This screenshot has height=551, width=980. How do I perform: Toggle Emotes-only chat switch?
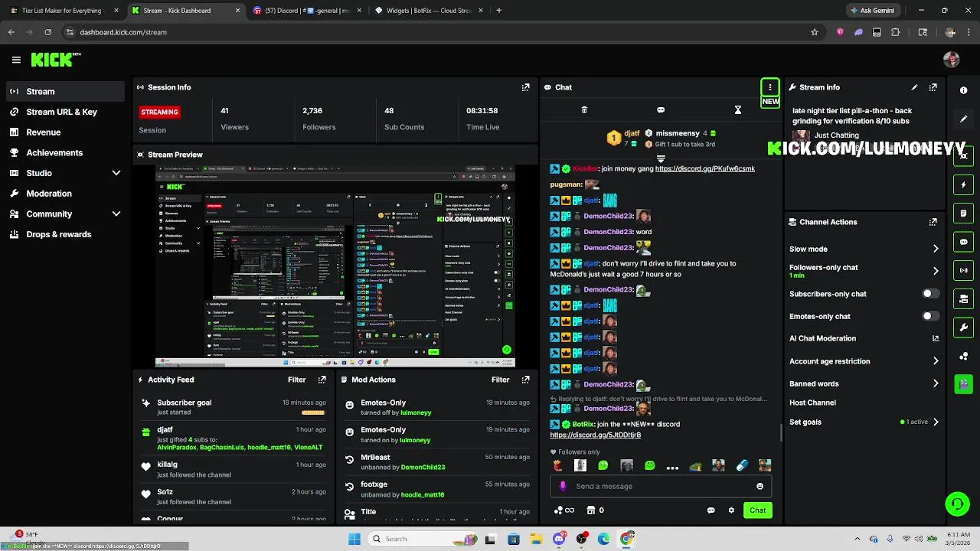coord(930,316)
